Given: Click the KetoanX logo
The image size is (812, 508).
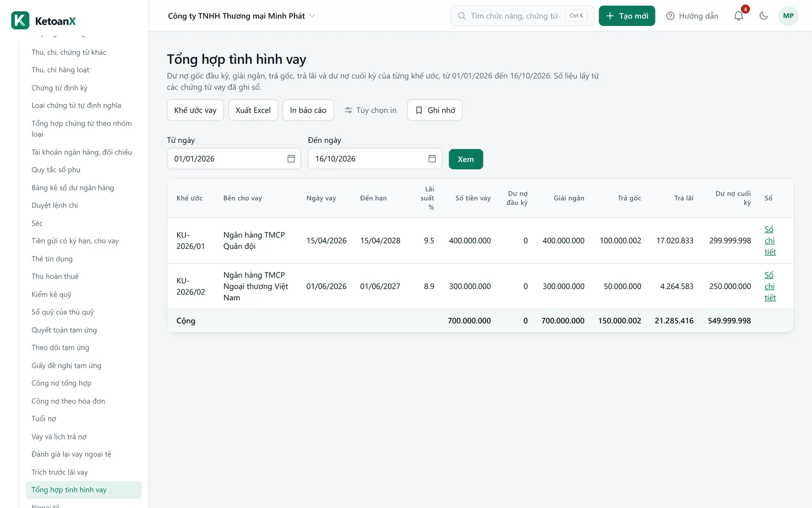Looking at the screenshot, I should point(44,21).
